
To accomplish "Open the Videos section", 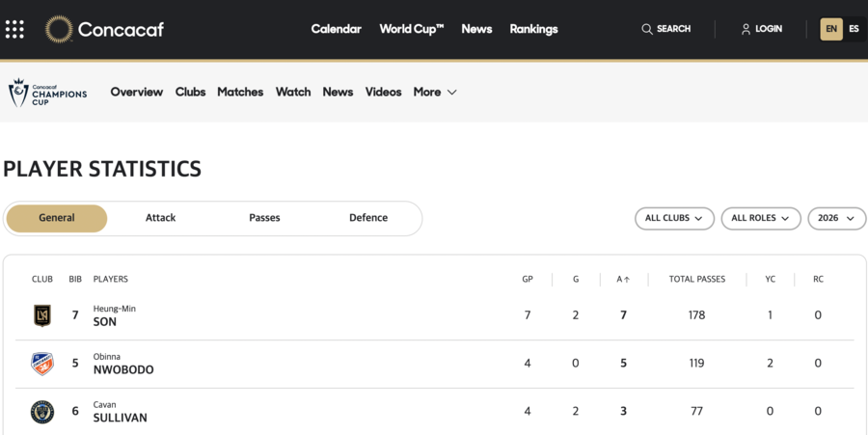I will (383, 92).
